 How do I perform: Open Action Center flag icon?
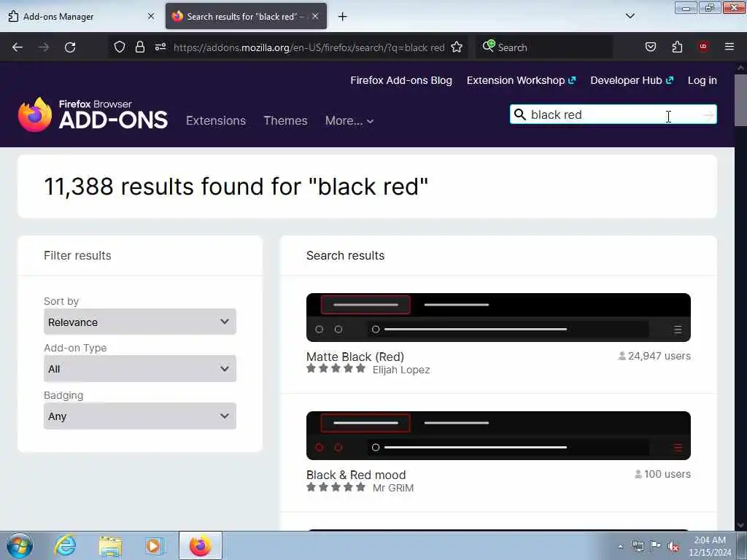pyautogui.click(x=656, y=545)
